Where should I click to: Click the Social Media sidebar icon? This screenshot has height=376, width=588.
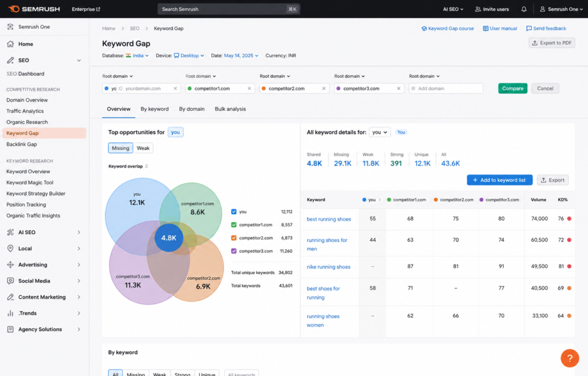(x=10, y=280)
